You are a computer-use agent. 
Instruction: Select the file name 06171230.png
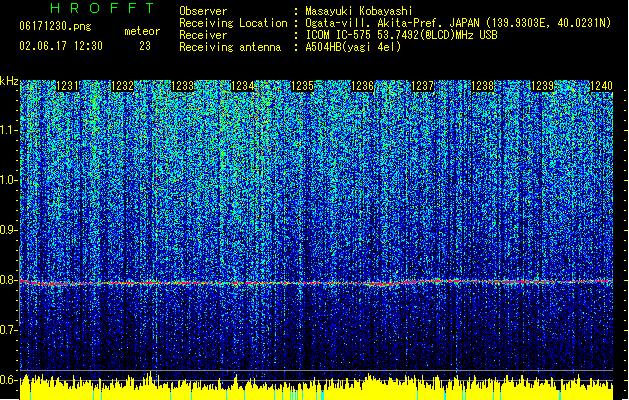pos(55,26)
